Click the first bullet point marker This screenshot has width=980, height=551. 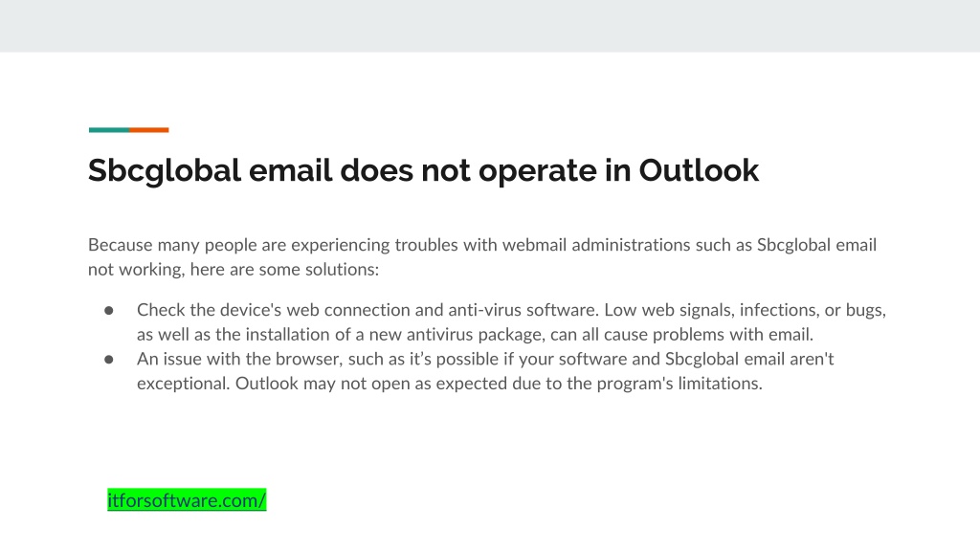109,311
